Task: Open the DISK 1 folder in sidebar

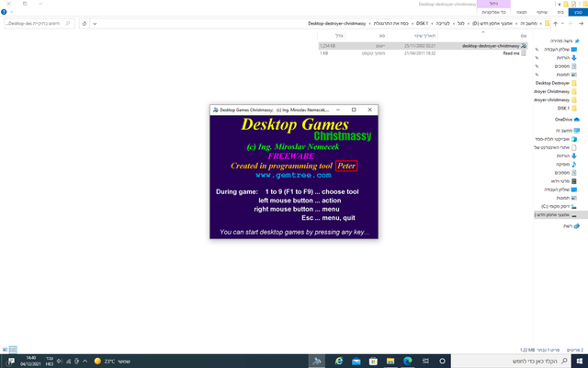Action: tap(567, 109)
